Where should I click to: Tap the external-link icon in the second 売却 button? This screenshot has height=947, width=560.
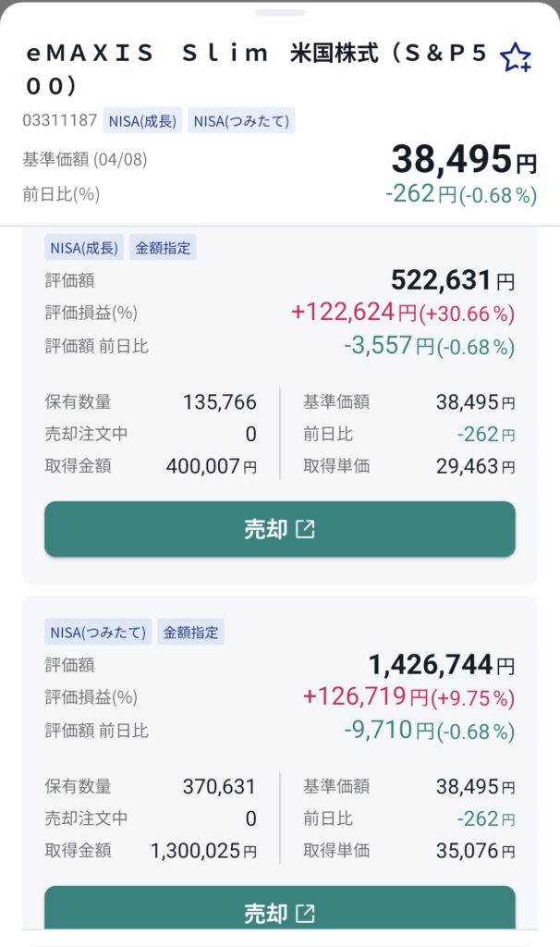pyautogui.click(x=305, y=914)
